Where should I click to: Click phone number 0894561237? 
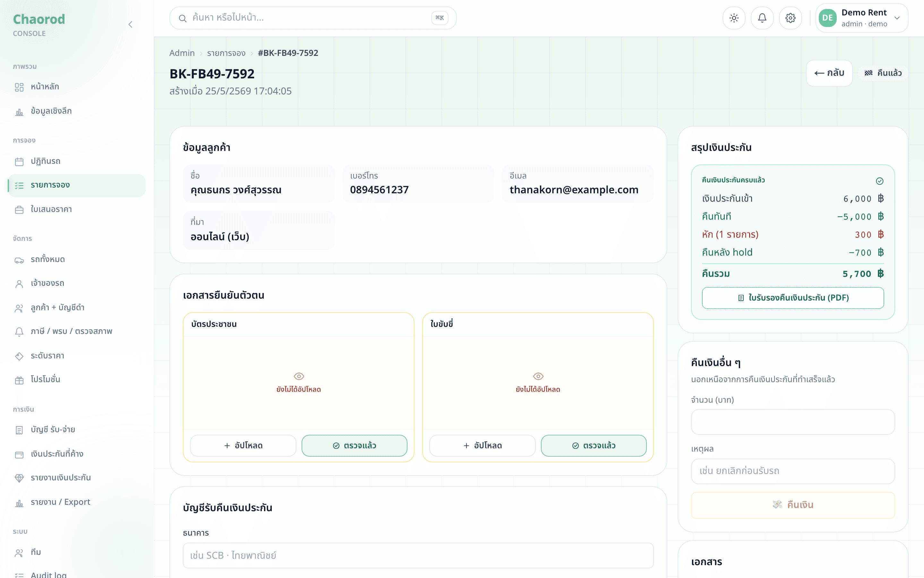pyautogui.click(x=379, y=190)
